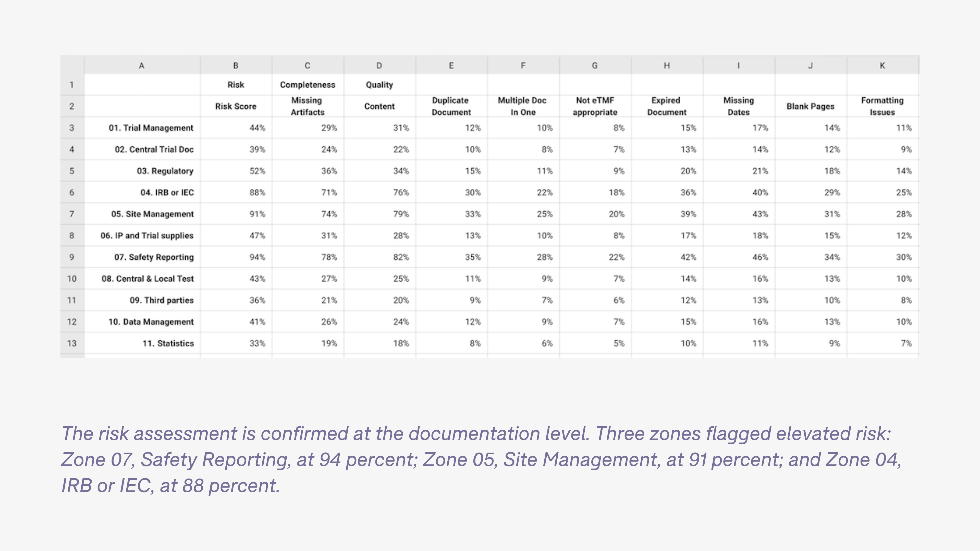
Task: Click the 91% Site Management risk cell
Action: click(236, 214)
